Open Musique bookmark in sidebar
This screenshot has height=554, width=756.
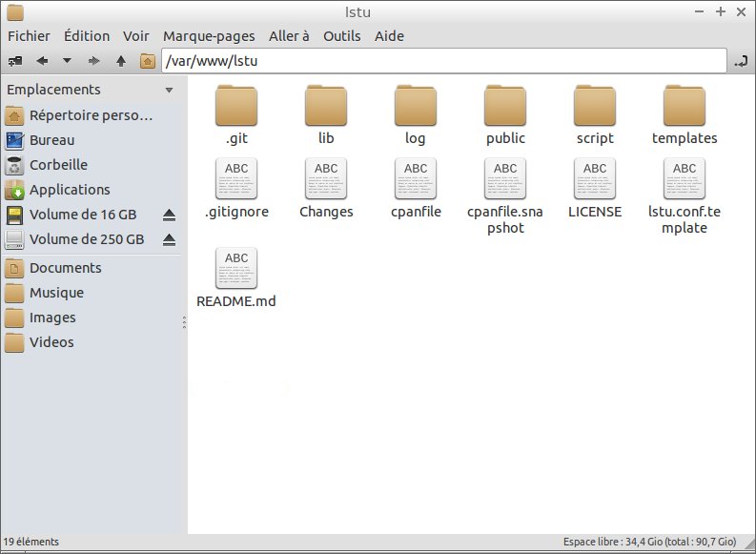point(92,293)
